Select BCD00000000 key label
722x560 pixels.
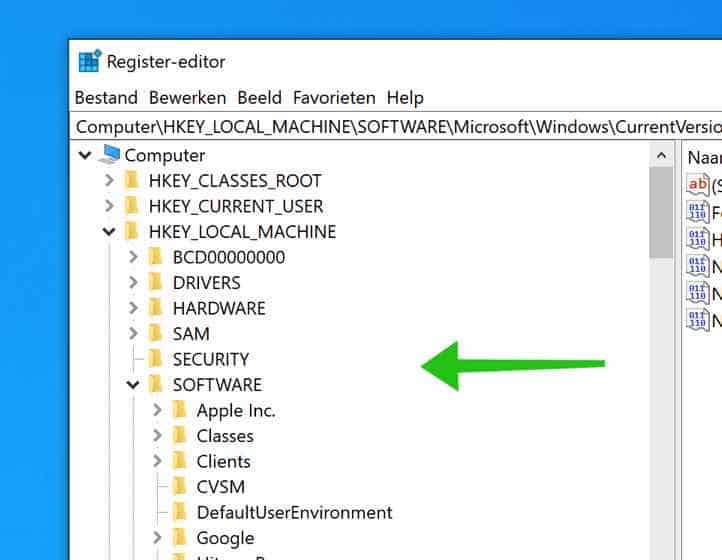(x=229, y=257)
